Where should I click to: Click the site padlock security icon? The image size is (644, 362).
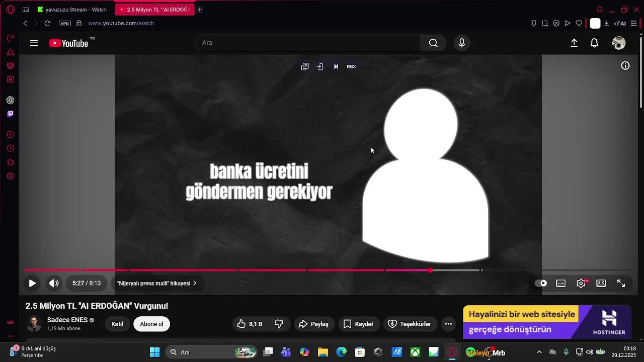pyautogui.click(x=79, y=23)
